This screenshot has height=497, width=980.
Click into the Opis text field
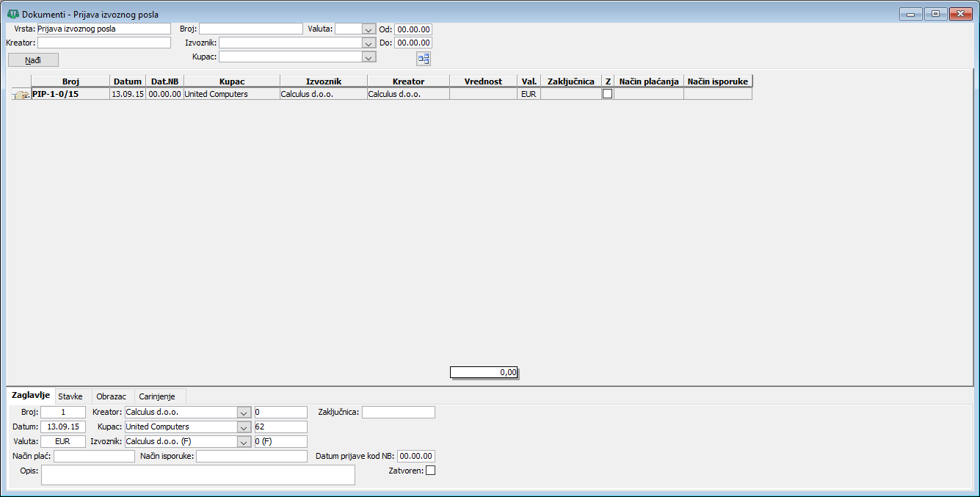pos(198,475)
